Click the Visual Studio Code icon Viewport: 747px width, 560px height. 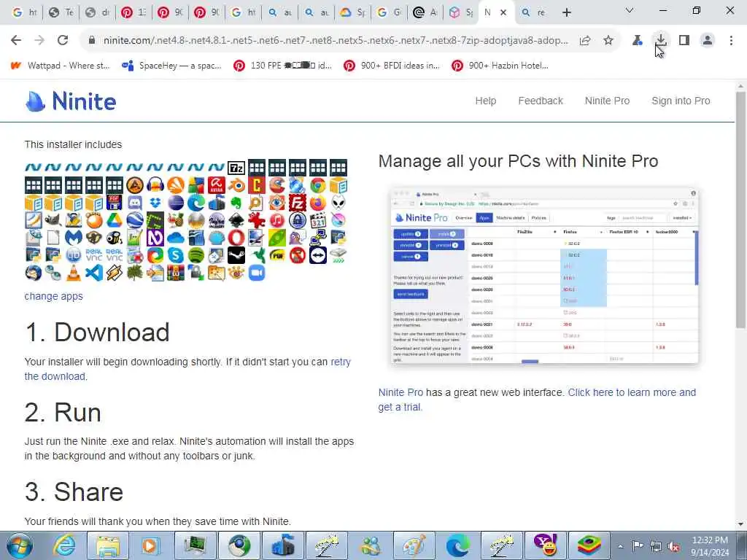tap(94, 273)
